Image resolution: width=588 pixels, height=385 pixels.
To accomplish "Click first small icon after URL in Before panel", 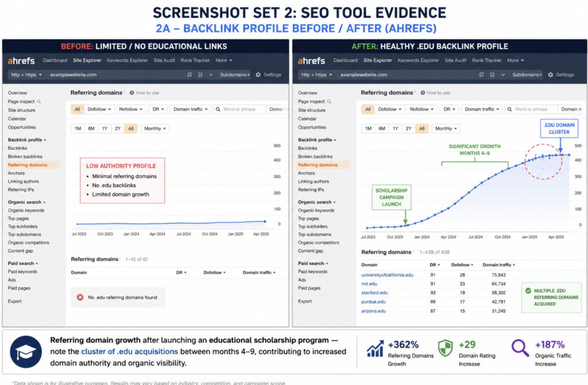I will click(189, 75).
